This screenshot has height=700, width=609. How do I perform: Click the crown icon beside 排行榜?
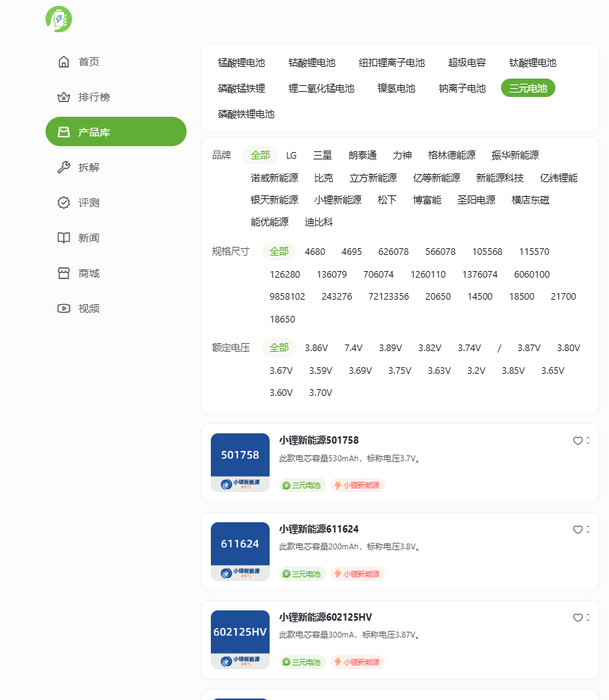[64, 97]
